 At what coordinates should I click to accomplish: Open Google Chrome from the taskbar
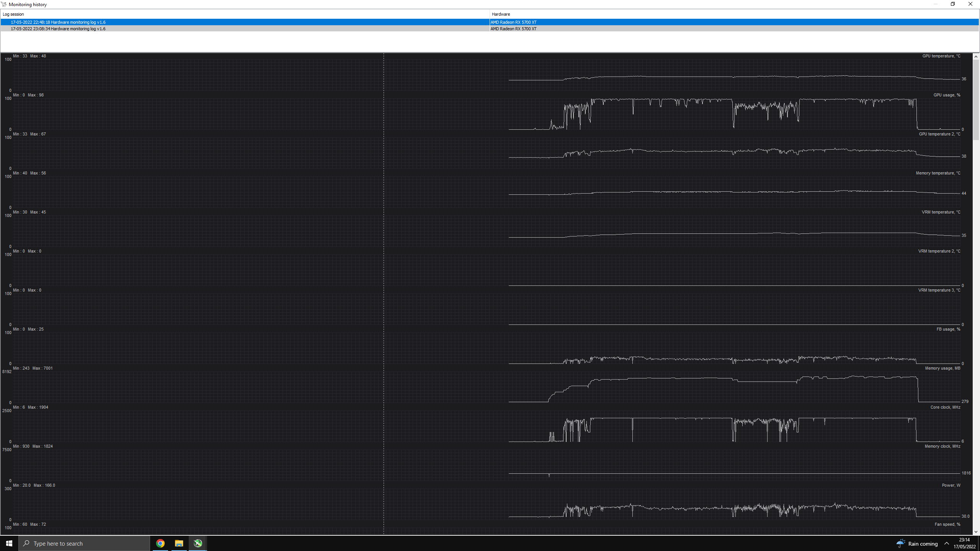pos(160,543)
